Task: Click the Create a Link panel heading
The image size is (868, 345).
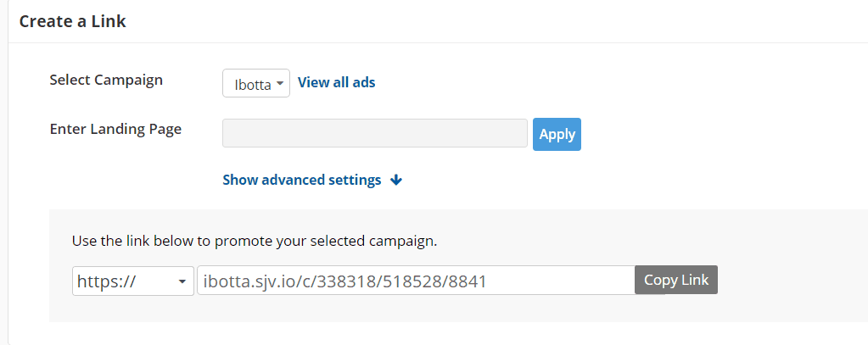Action: pos(72,21)
